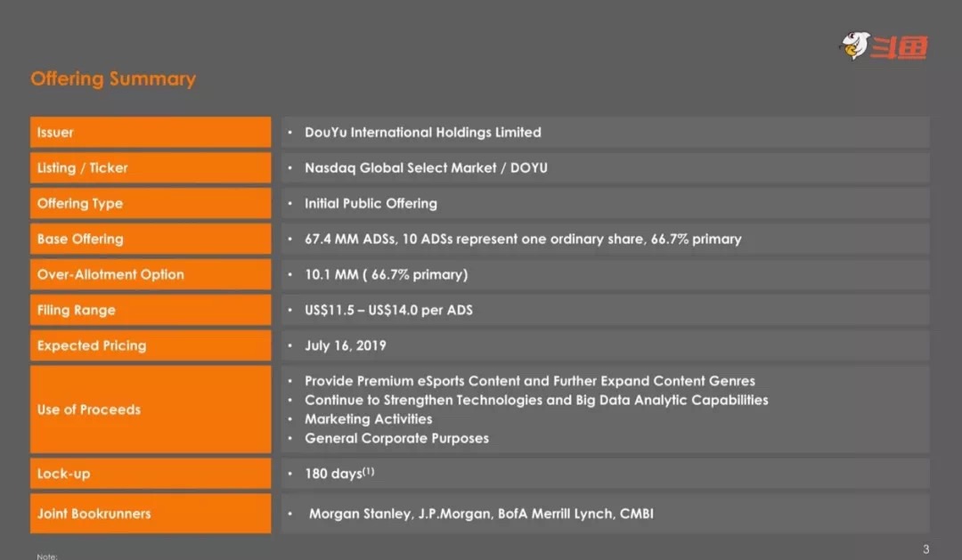
Task: Click 'General Corporate Purposes' bullet
Action: pos(396,439)
